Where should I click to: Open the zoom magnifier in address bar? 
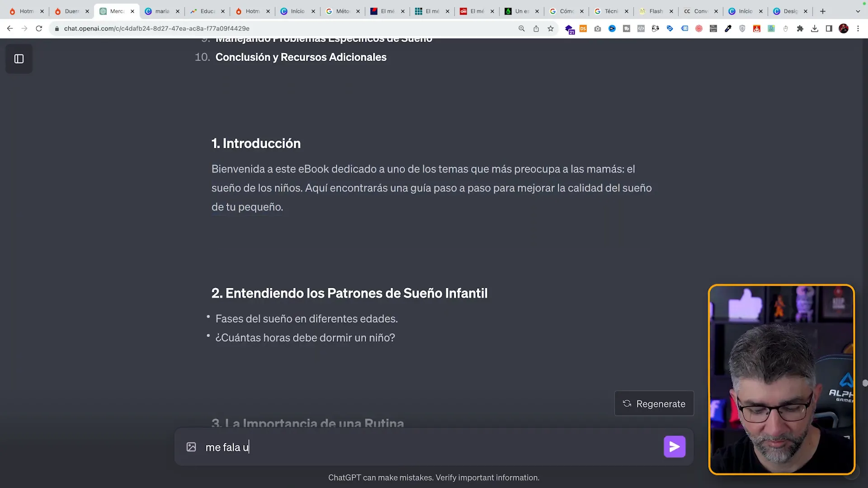(522, 28)
